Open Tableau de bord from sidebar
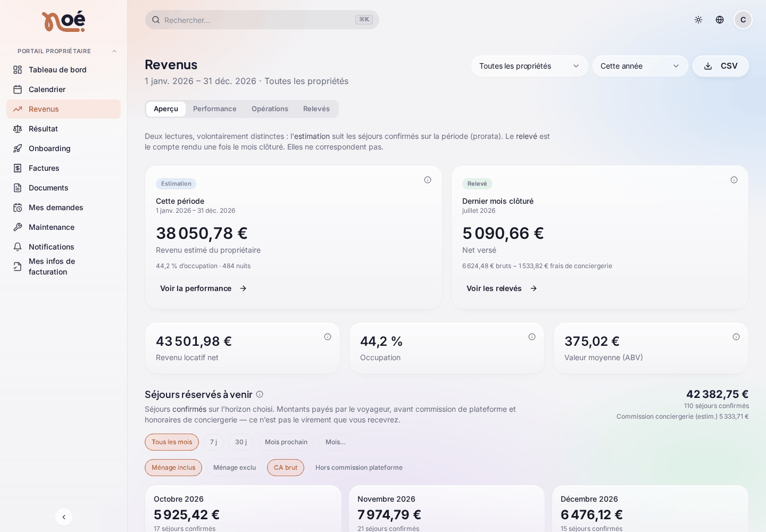766x532 pixels. click(x=63, y=70)
